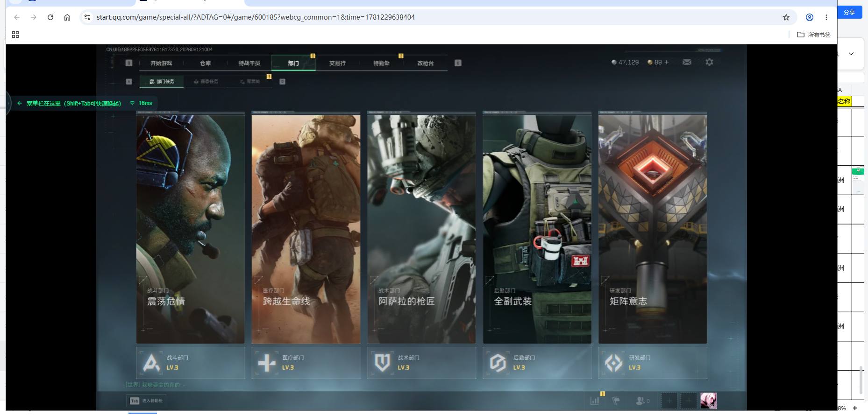
Task: Click the 分享 share button
Action: (x=849, y=12)
